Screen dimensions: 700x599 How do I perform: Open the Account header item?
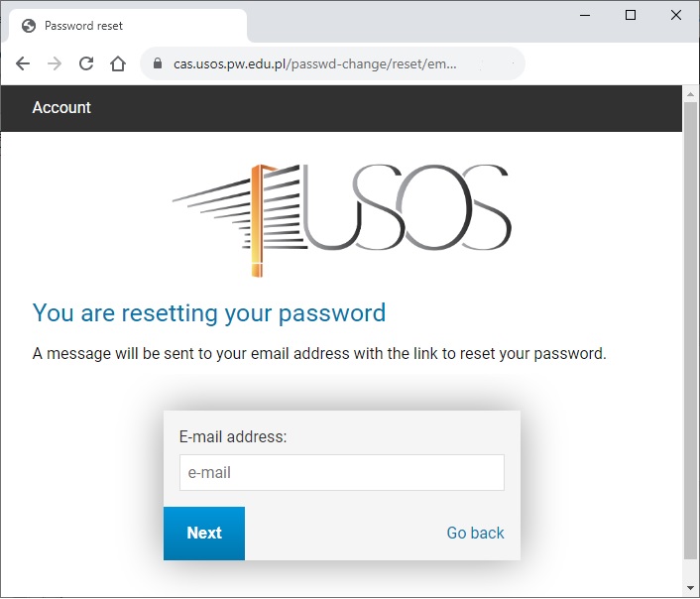coord(61,108)
